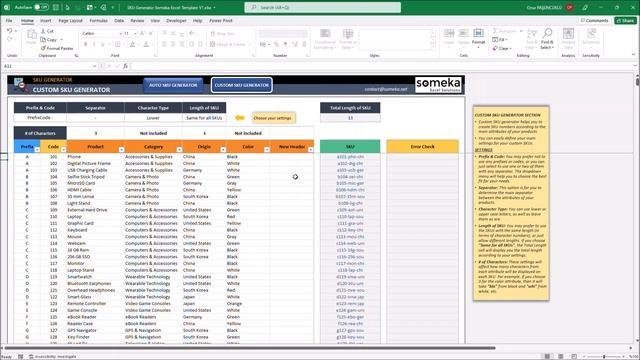The image size is (640, 360).
Task: Click Increase Font Size icon
Action: click(142, 33)
